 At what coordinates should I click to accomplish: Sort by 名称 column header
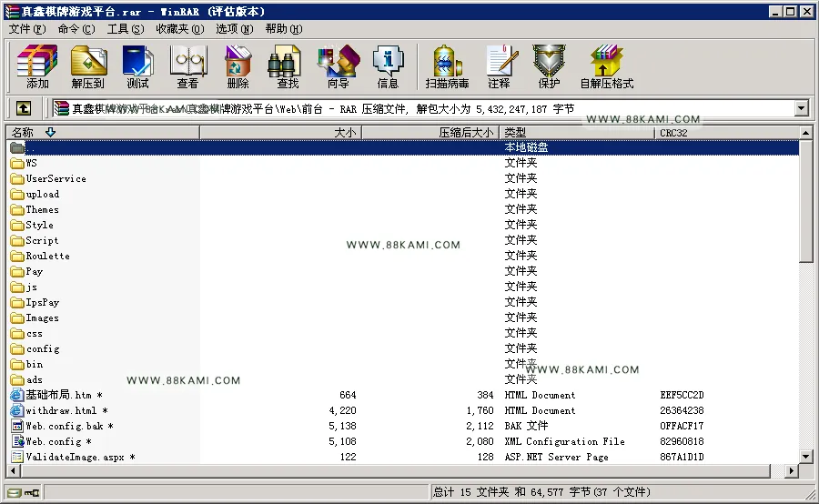coord(103,133)
